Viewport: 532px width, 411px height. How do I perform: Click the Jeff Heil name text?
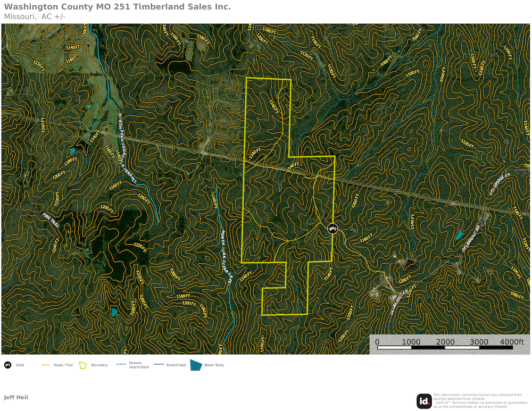pos(16,397)
